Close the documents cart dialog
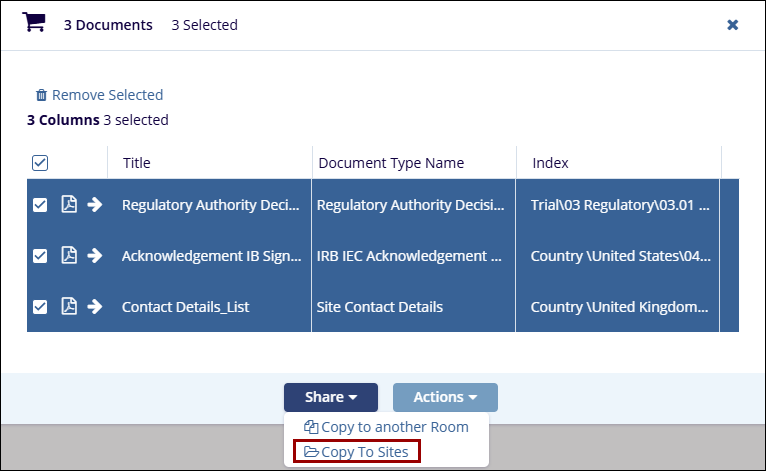This screenshot has width=766, height=471. point(732,25)
